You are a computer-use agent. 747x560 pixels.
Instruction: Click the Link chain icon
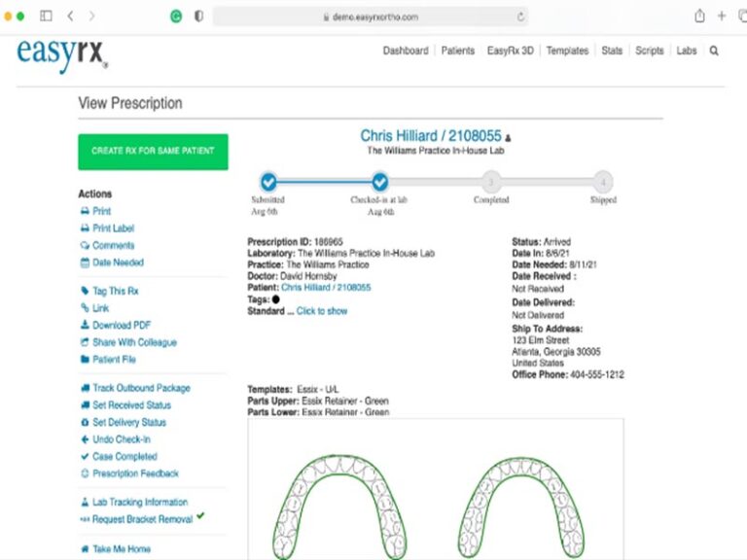coord(85,307)
